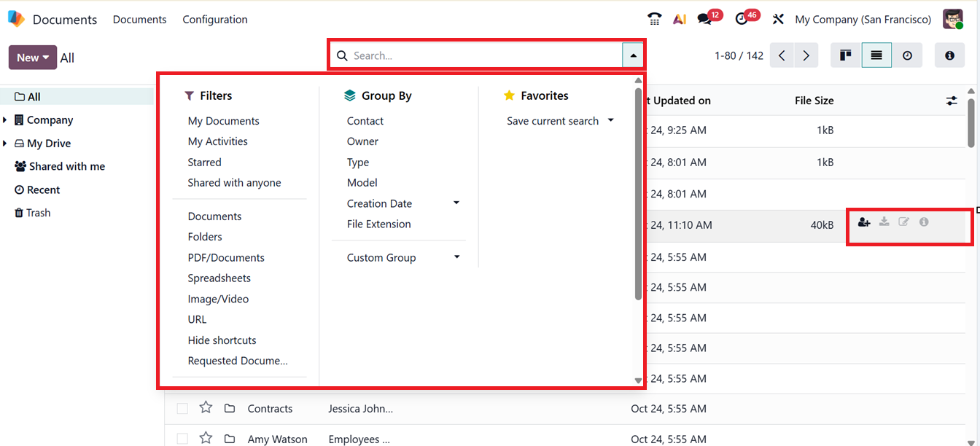Switch to Activity view

[x=907, y=55]
